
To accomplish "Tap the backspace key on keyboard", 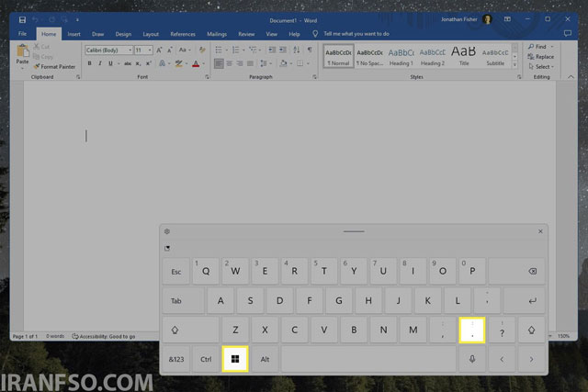I will 516,271.
